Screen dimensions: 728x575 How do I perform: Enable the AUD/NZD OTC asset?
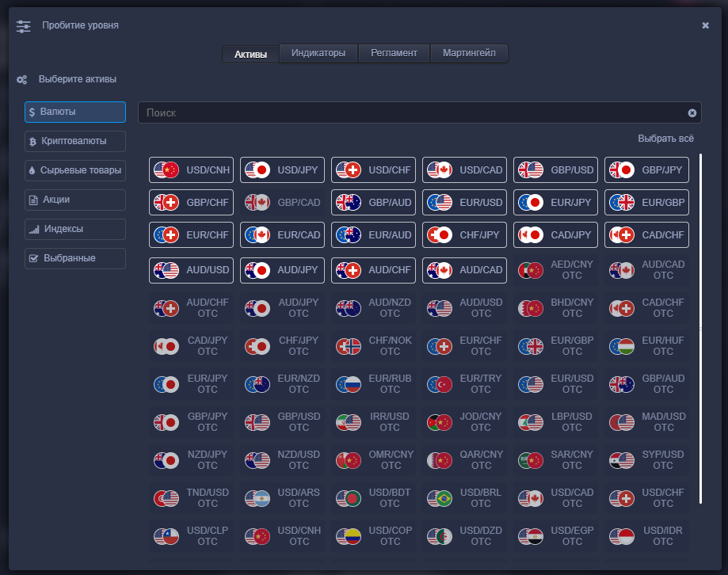(x=373, y=308)
